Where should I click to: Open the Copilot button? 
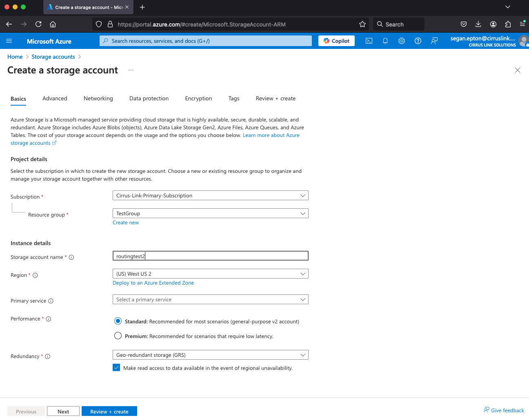(x=336, y=41)
